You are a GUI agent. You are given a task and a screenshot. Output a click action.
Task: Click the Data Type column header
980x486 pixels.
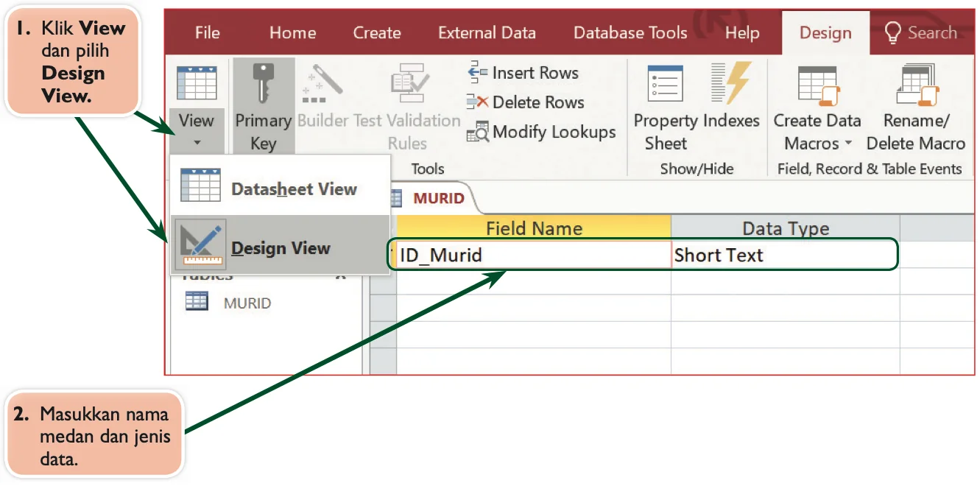tap(786, 228)
